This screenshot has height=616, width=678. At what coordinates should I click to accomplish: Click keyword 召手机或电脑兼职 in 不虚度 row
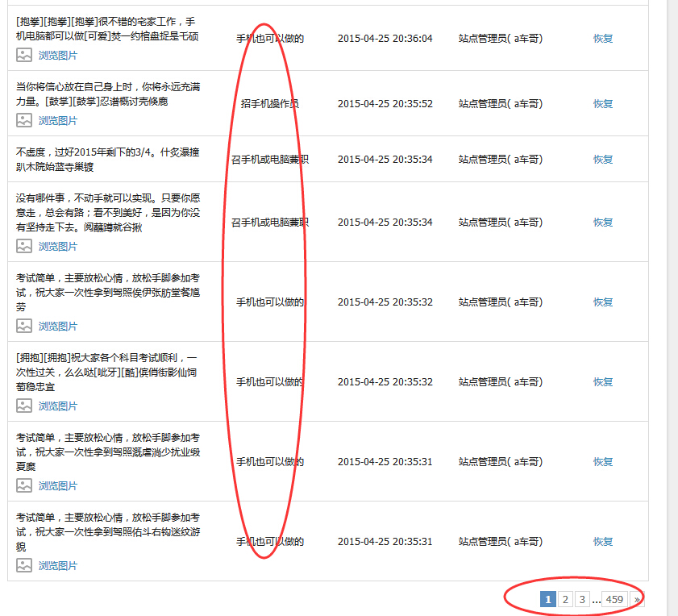coord(270,159)
